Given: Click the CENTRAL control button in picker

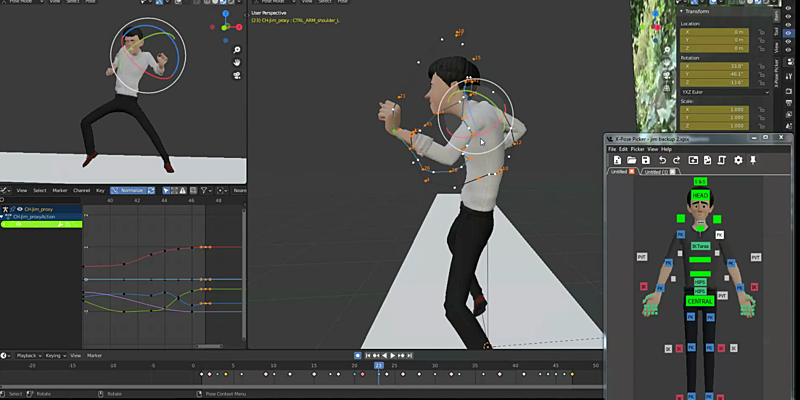Looking at the screenshot, I should [700, 300].
